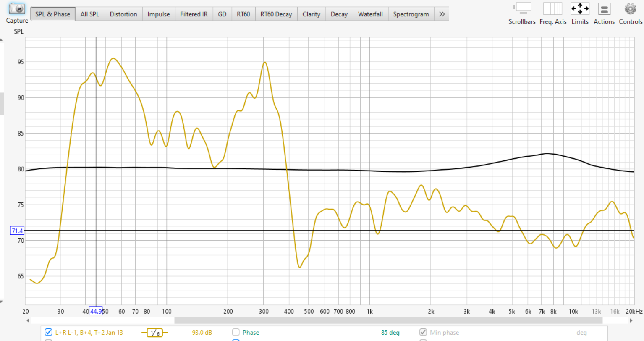Viewport: 644px width, 341px height.
Task: Click the 1k frequency axis label
Action: (x=369, y=312)
